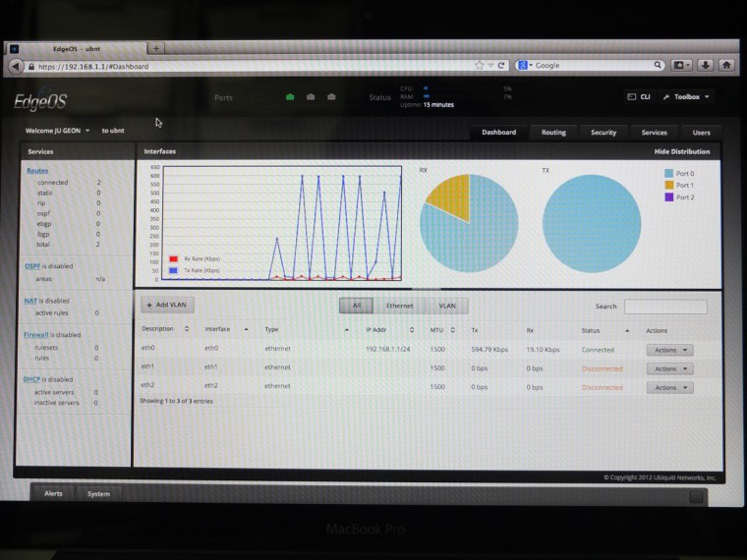Click the interfaces Search input field
Screen dimensions: 747x560
[665, 307]
